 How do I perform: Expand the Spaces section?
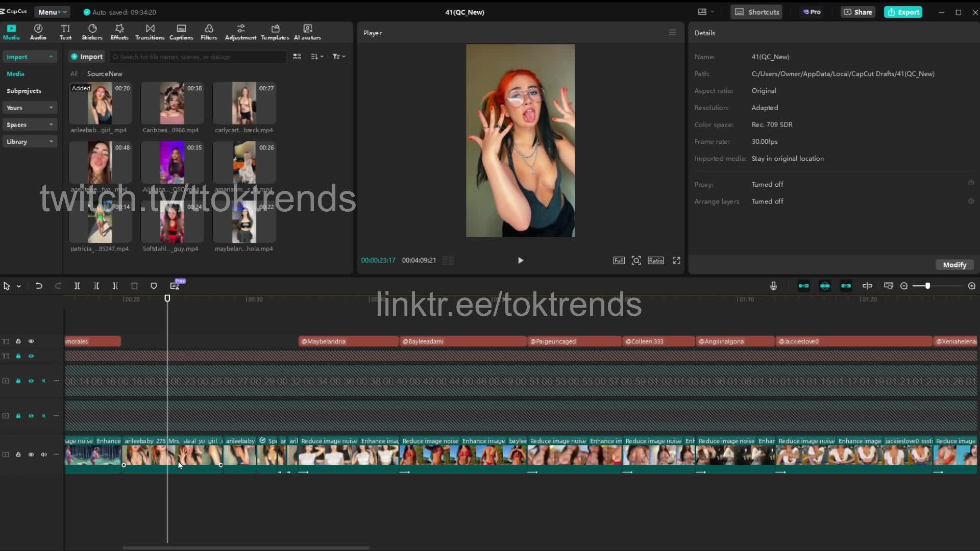(30, 124)
